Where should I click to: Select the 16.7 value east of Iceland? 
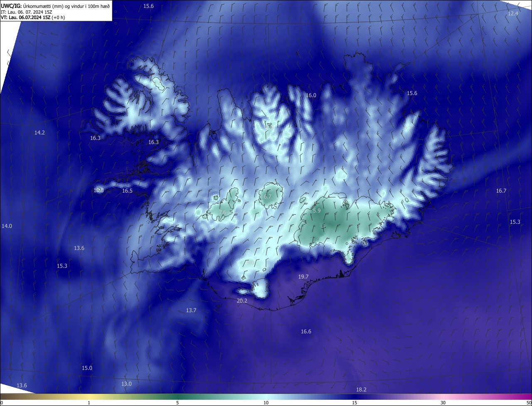tap(501, 191)
